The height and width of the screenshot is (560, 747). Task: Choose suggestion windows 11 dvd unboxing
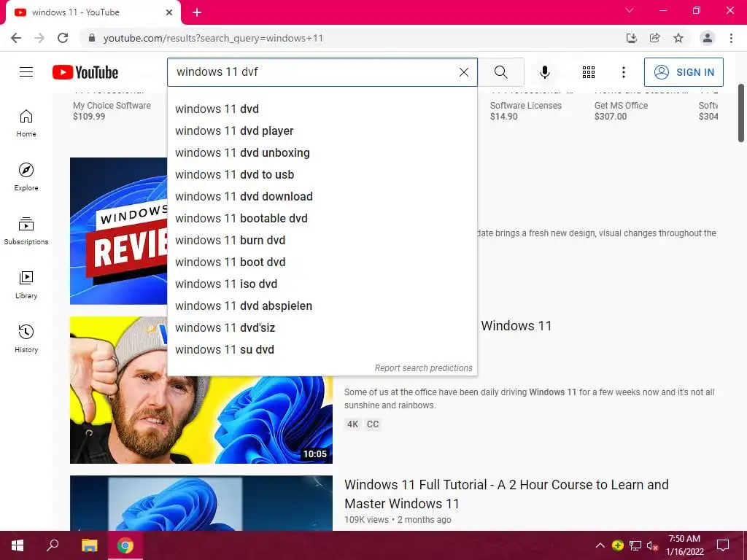[322, 153]
